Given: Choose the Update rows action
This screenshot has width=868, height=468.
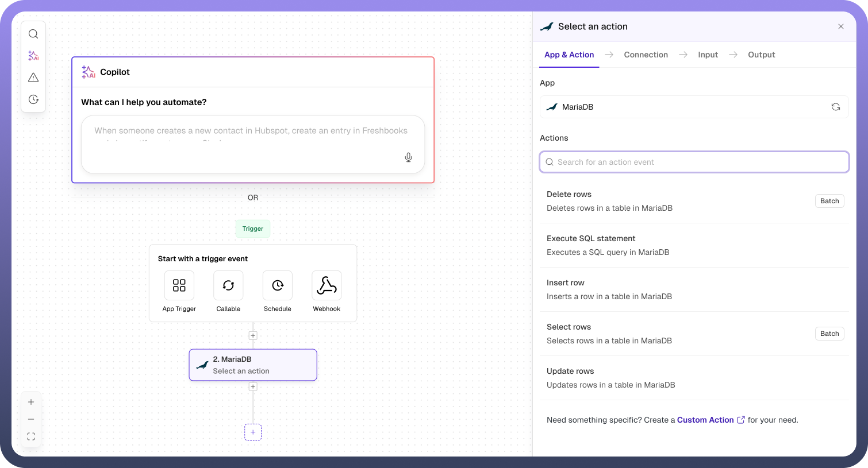Looking at the screenshot, I should (x=694, y=378).
